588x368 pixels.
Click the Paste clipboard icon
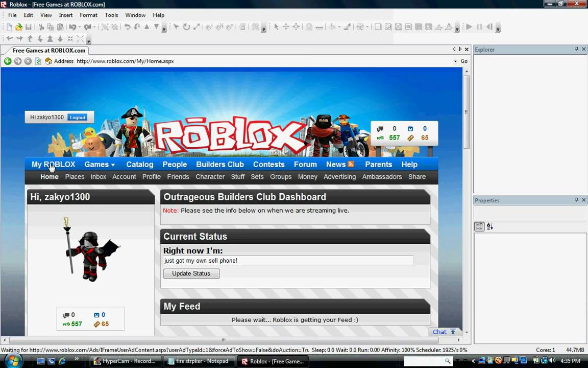pos(60,27)
